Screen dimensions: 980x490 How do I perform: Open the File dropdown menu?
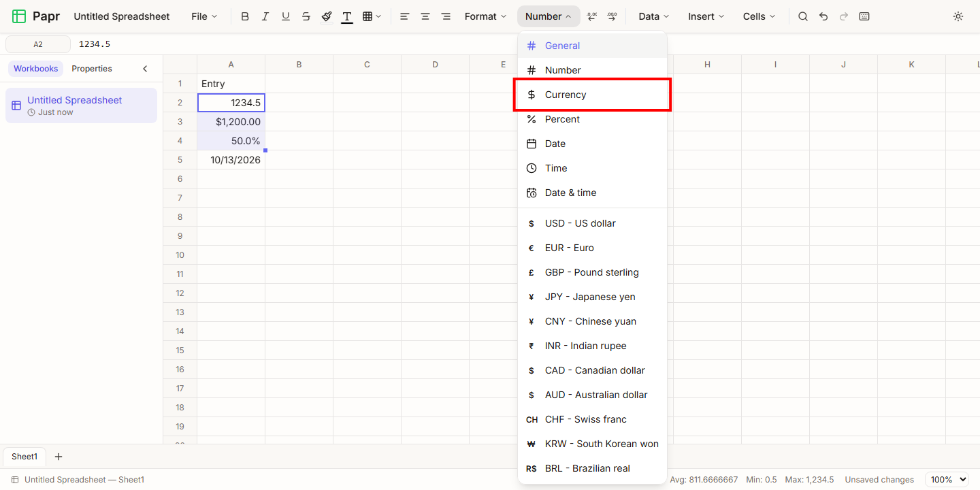click(204, 16)
